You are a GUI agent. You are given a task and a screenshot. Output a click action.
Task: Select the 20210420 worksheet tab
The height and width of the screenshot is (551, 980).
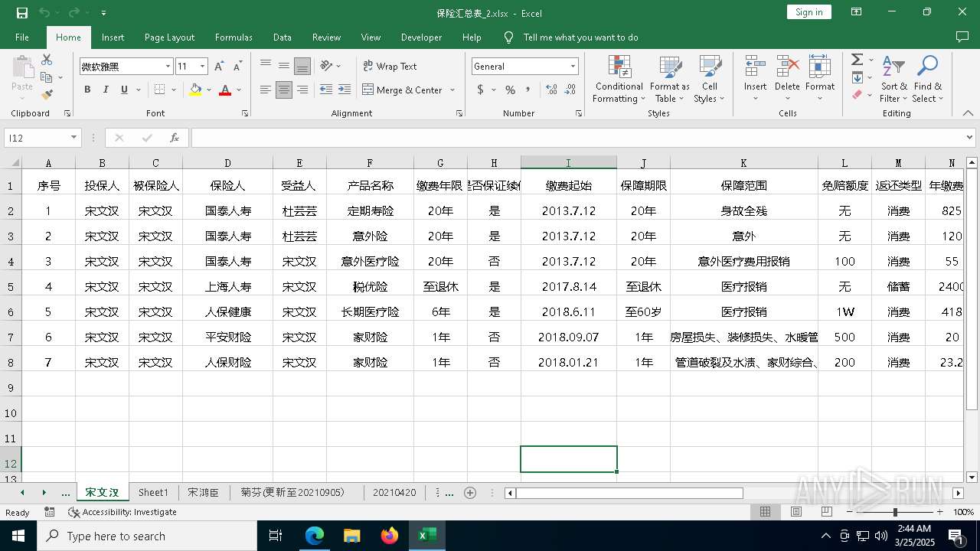(394, 493)
